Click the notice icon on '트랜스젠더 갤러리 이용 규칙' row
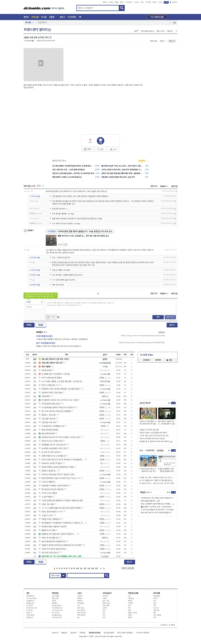This screenshot has width=201, height=644. (x=39, y=363)
